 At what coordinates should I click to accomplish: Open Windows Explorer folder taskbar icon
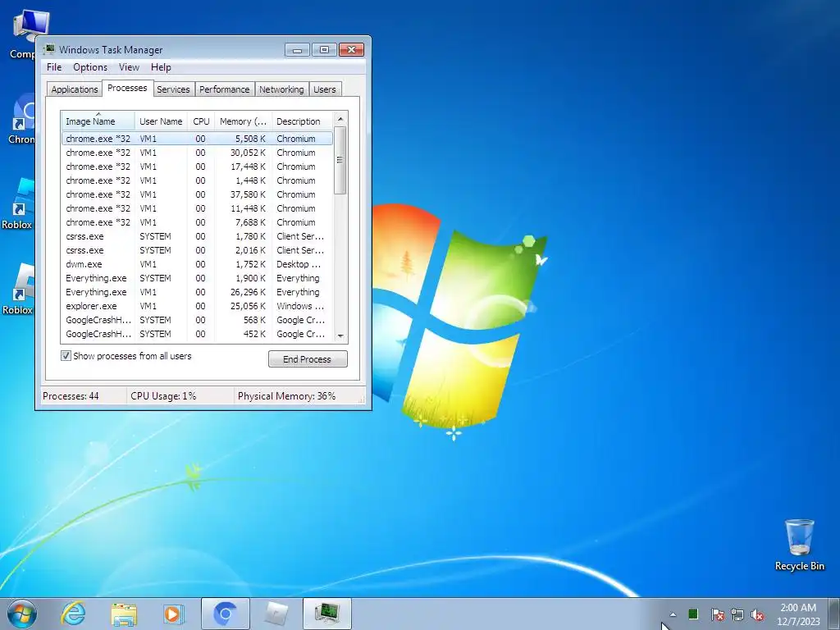click(x=124, y=614)
